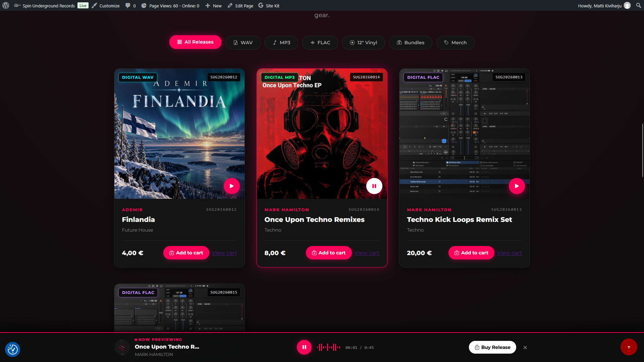Pause Once Upon Techno Remixes preview on card

[x=374, y=186]
